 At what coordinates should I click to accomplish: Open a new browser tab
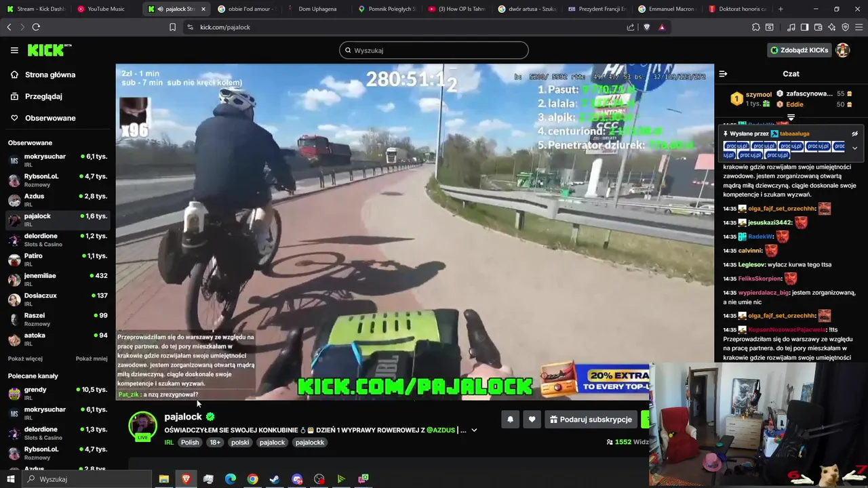tap(781, 9)
